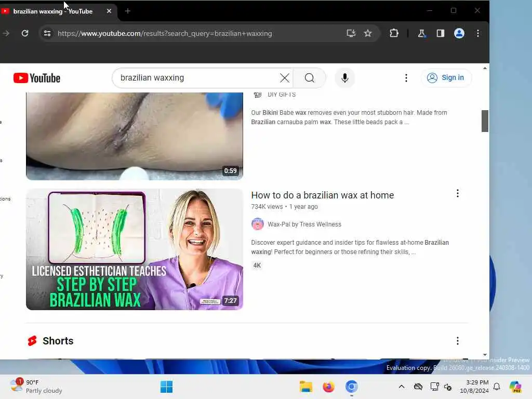Open Chrome Labs flask icon
The width and height of the screenshot is (532, 399).
(x=421, y=33)
